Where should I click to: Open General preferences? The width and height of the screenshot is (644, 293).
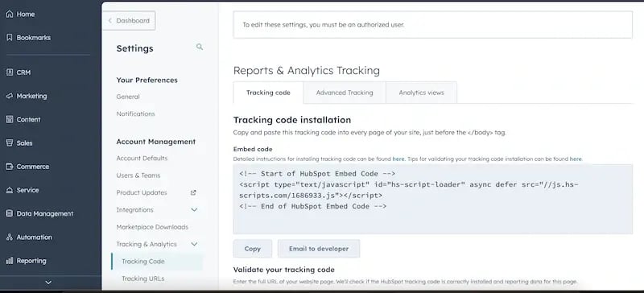128,97
